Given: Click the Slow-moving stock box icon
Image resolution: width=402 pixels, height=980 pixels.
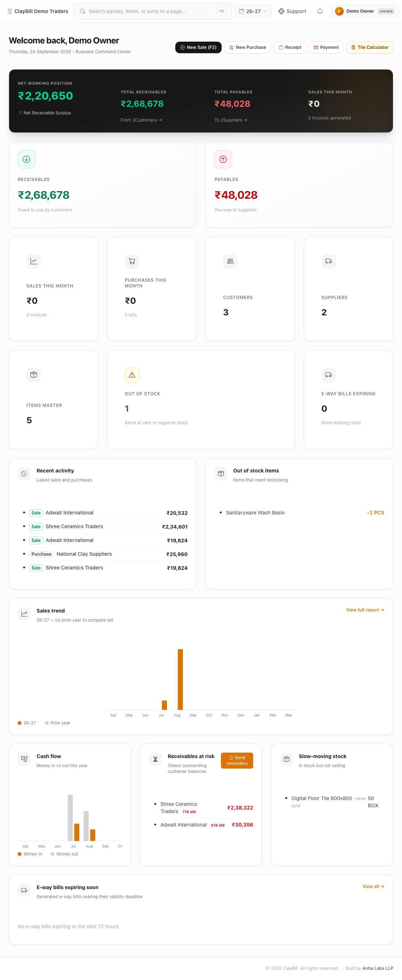Looking at the screenshot, I should 286,759.
